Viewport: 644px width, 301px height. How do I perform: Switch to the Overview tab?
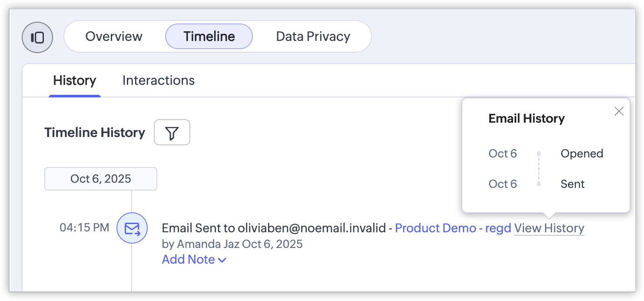click(114, 36)
